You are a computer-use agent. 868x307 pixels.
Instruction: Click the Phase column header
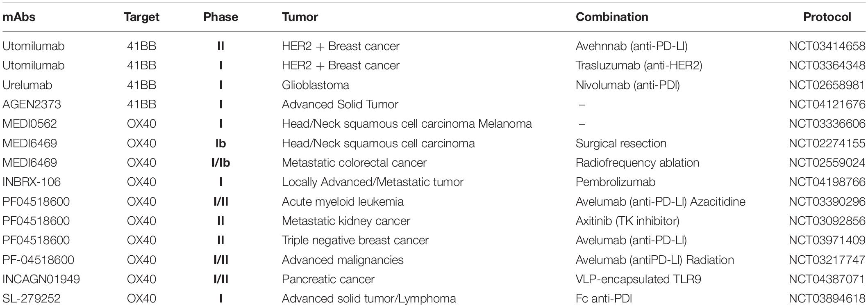click(x=220, y=17)
